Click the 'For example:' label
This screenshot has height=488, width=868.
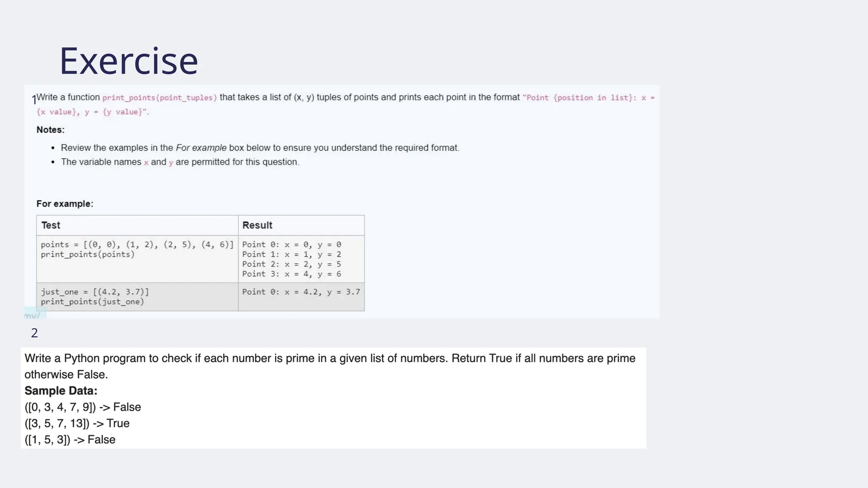pos(64,204)
